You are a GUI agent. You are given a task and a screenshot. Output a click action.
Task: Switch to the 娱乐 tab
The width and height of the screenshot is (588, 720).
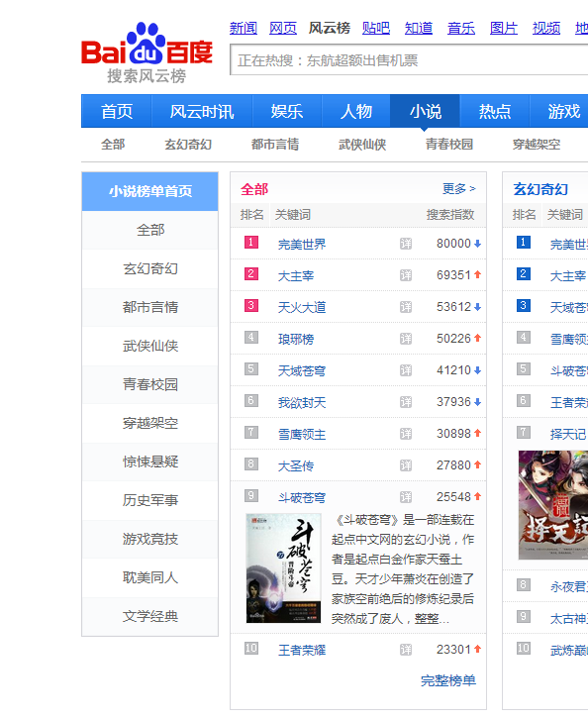[x=287, y=111]
